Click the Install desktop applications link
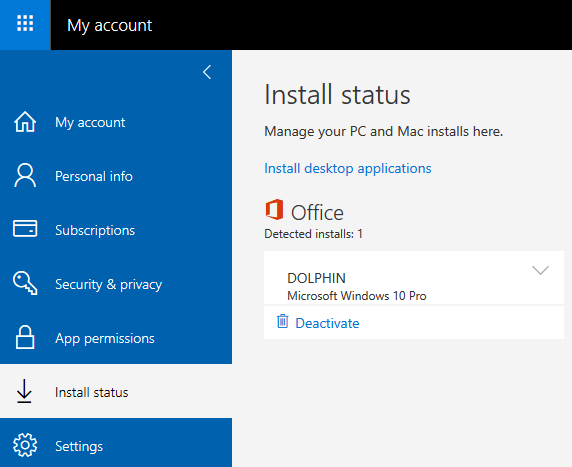 [x=348, y=169]
